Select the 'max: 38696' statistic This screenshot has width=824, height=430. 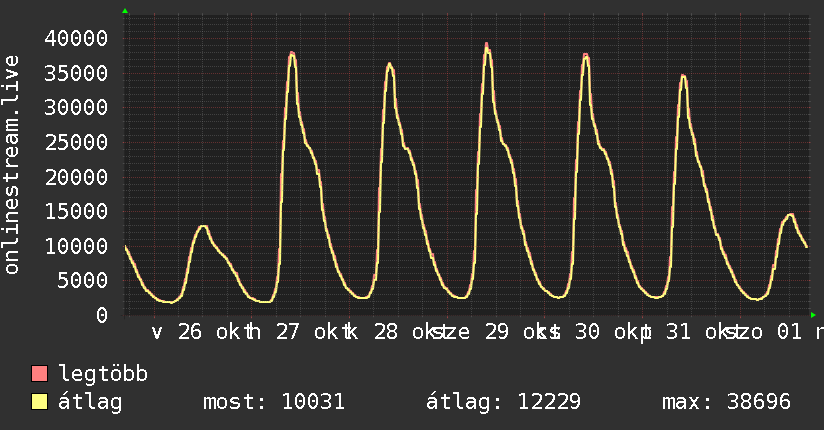coord(726,402)
